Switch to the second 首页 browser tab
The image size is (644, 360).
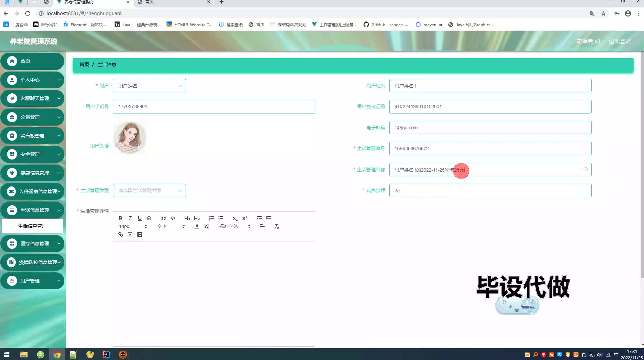pyautogui.click(x=174, y=2)
